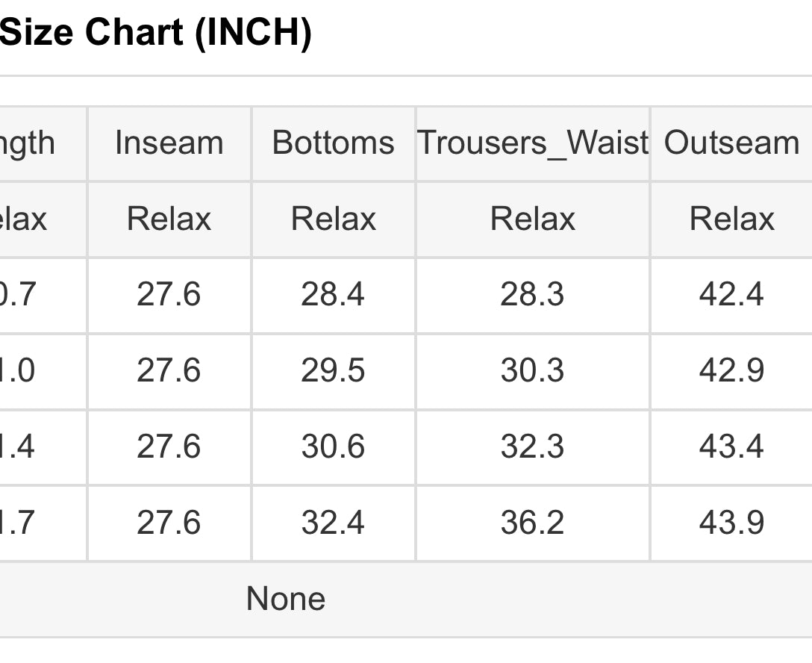Click the Relax label under Outseam
This screenshot has width=812, height=663.
731,219
